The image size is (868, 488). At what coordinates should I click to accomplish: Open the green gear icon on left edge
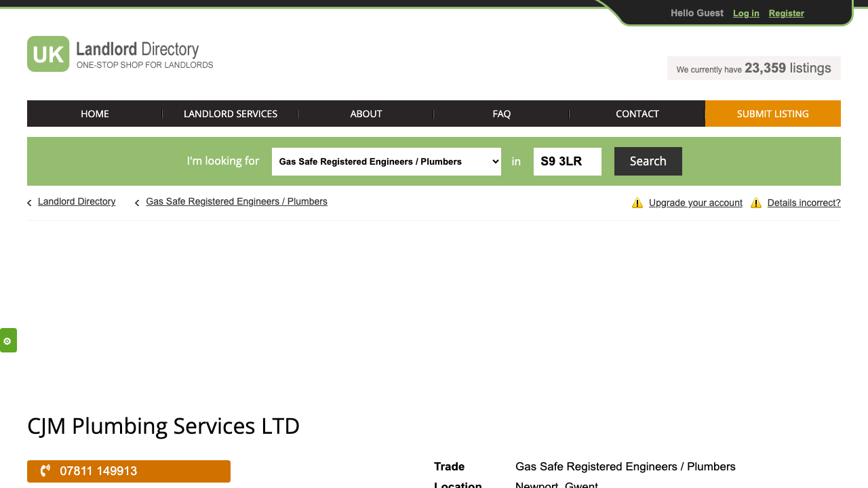click(x=8, y=340)
